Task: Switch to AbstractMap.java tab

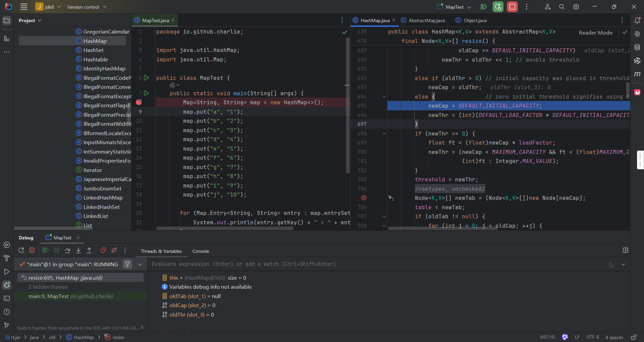Action: point(423,20)
